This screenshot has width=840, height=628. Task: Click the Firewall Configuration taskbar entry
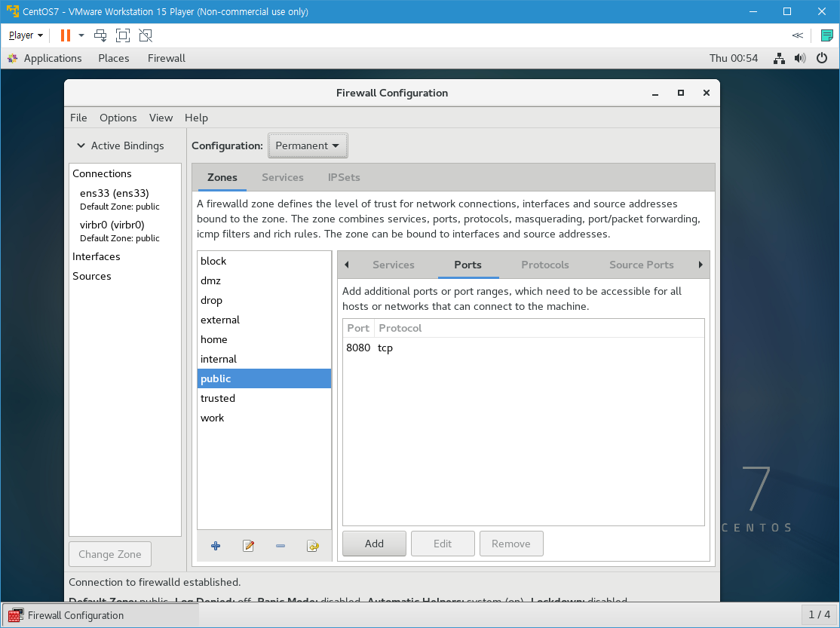tap(101, 615)
